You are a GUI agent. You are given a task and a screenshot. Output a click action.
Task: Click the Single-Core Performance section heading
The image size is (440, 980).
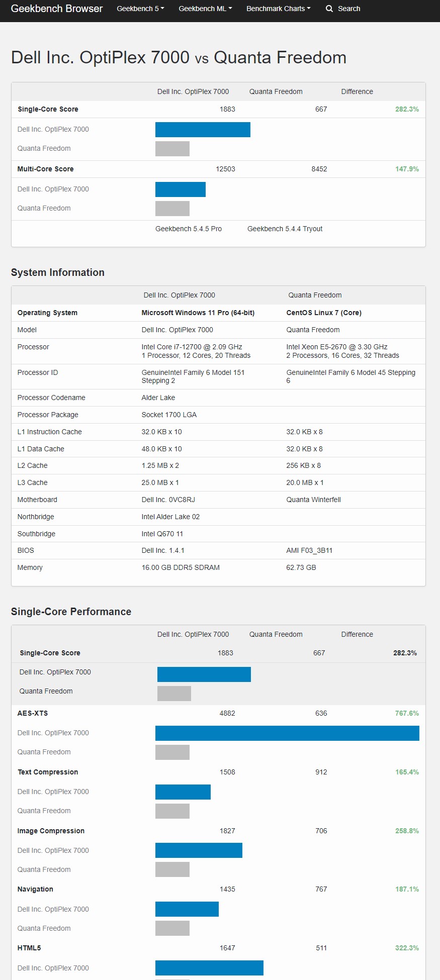click(71, 612)
